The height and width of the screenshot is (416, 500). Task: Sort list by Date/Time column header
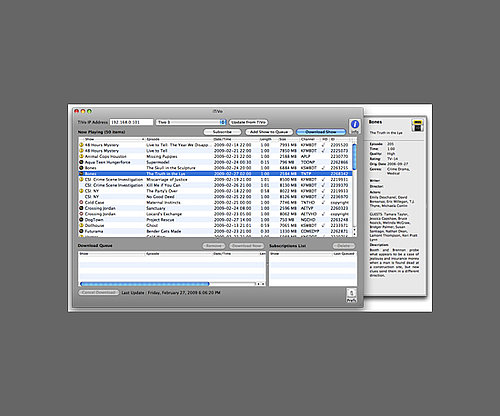[235, 139]
